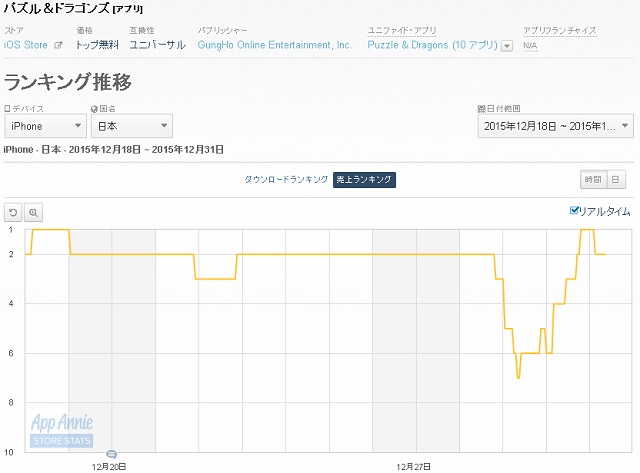Click the N/A app franchise value
The height and width of the screenshot is (473, 640).
(x=530, y=46)
